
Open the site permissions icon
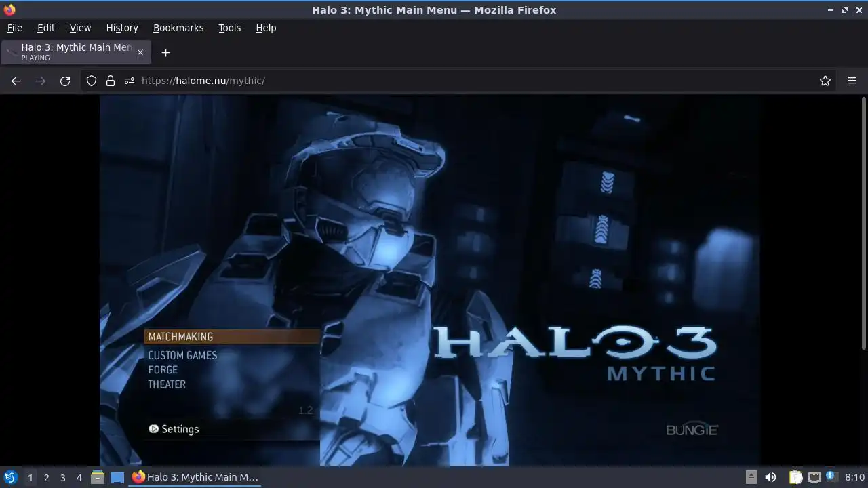tap(130, 81)
